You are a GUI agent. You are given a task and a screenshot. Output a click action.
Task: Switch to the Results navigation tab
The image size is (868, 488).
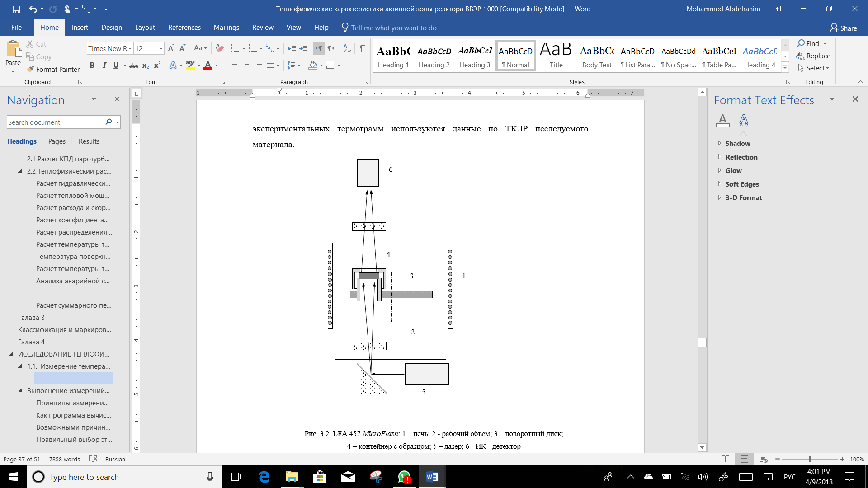[x=89, y=141]
